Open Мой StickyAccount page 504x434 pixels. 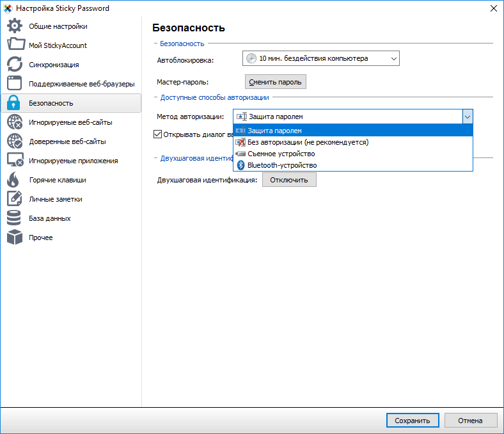71,45
